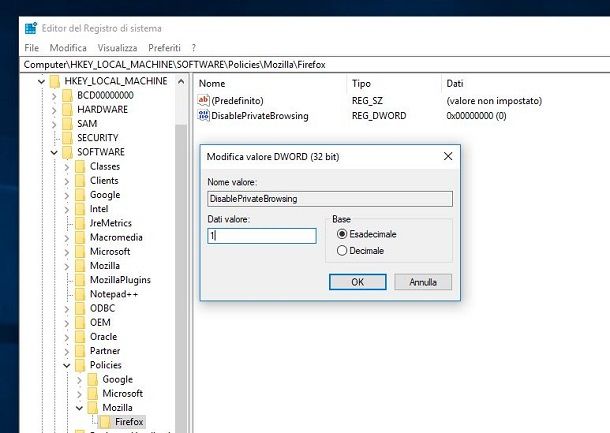Select Google key directly under SOFTWARE
Screen dimensions: 610x433
[105, 195]
